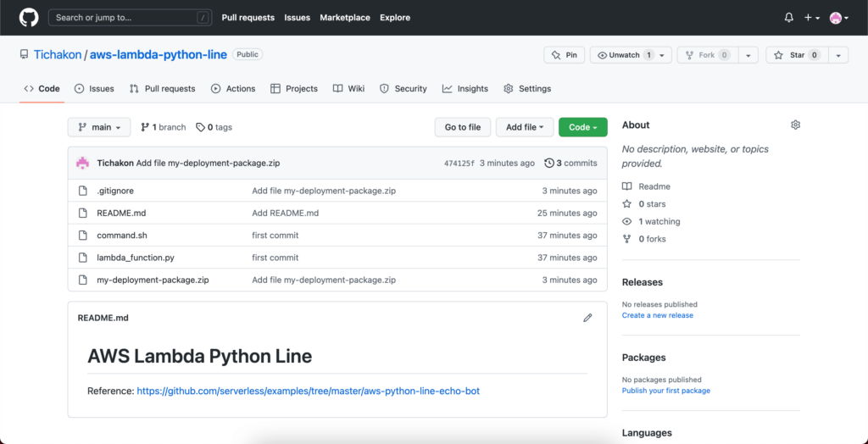Click the Fork button
The width and height of the screenshot is (868, 444).
708,55
